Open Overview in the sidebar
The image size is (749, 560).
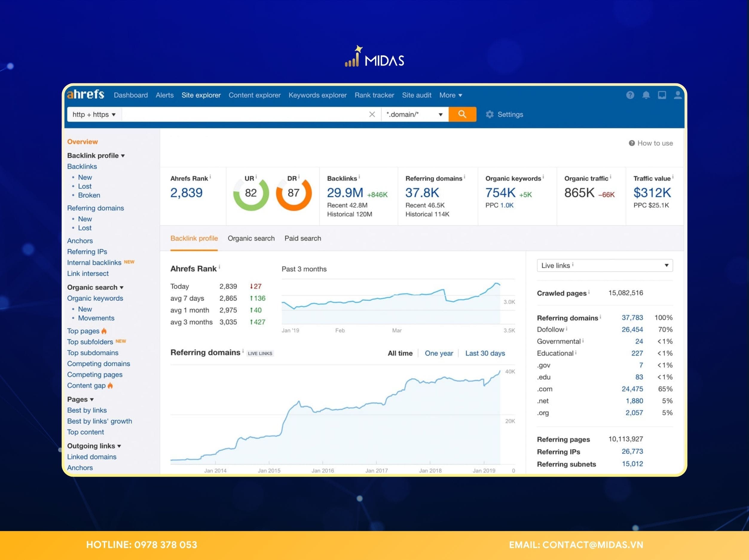click(82, 142)
